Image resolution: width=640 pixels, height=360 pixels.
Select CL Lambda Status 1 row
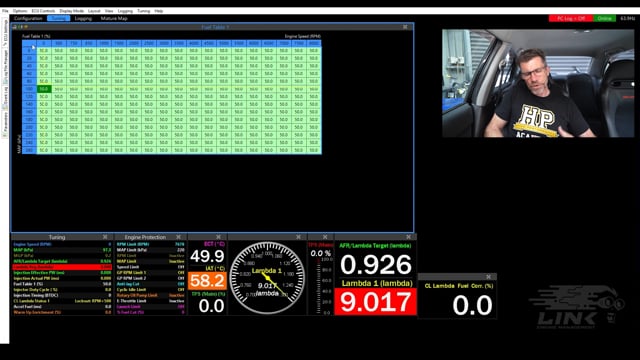click(62, 301)
